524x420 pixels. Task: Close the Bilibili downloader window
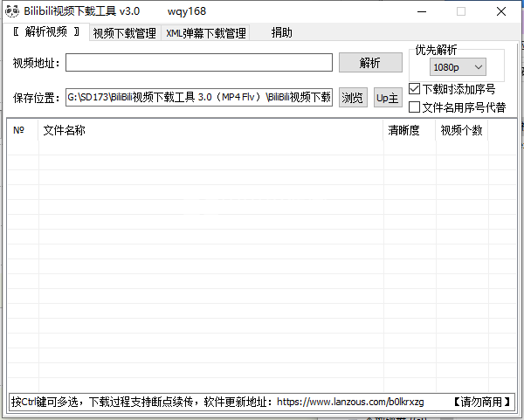coord(501,11)
